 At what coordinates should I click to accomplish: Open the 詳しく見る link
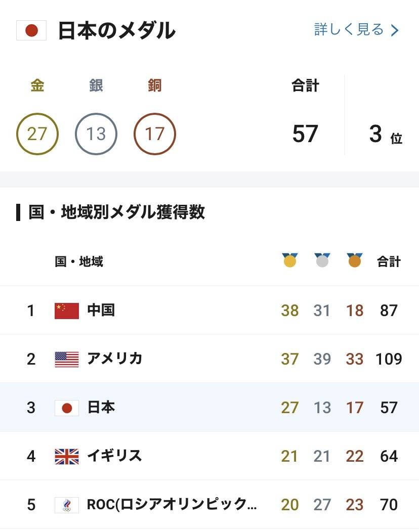click(349, 30)
